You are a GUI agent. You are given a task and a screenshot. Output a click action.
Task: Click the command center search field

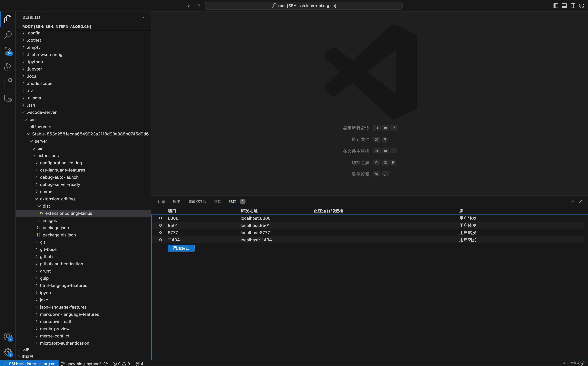(304, 6)
